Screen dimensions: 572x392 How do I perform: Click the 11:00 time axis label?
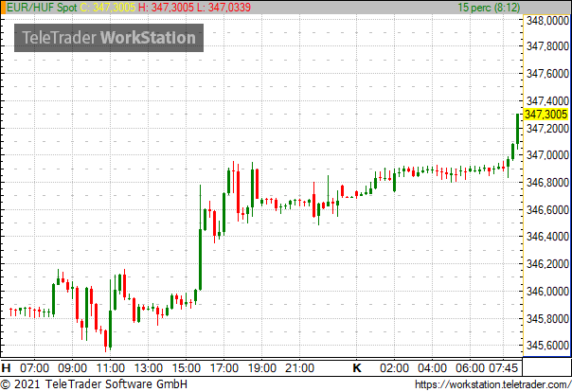[x=111, y=368]
